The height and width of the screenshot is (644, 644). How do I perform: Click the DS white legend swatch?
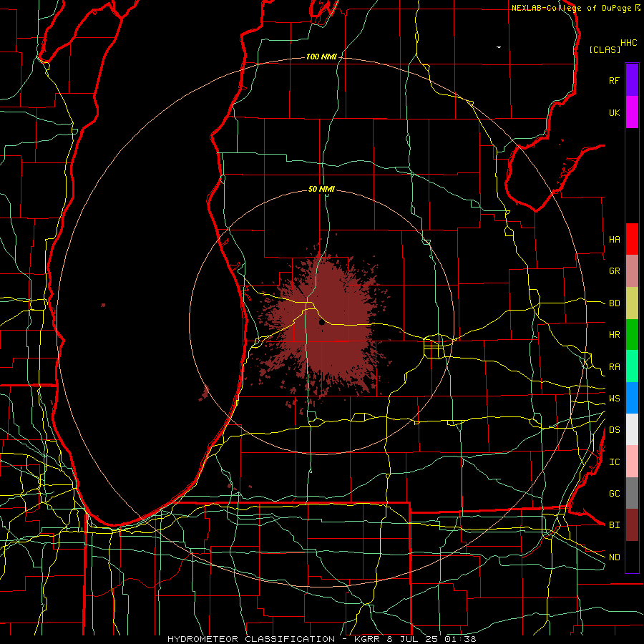[632, 429]
